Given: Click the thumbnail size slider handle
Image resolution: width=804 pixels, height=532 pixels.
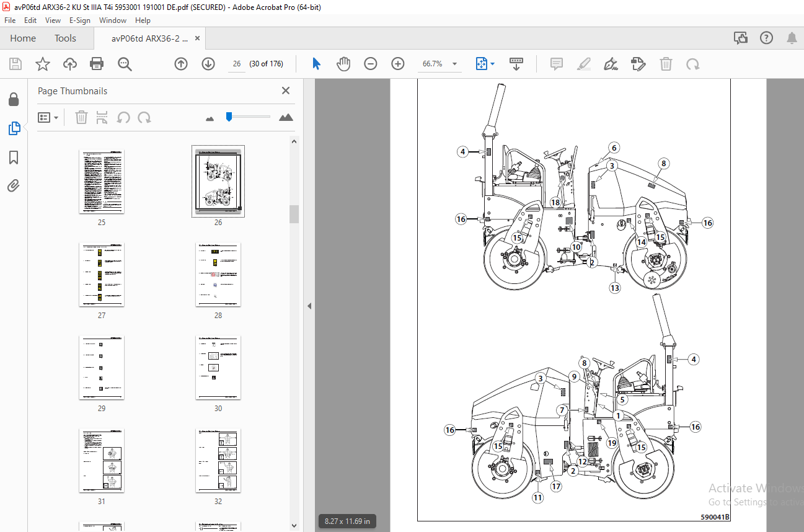Looking at the screenshot, I should [x=229, y=116].
